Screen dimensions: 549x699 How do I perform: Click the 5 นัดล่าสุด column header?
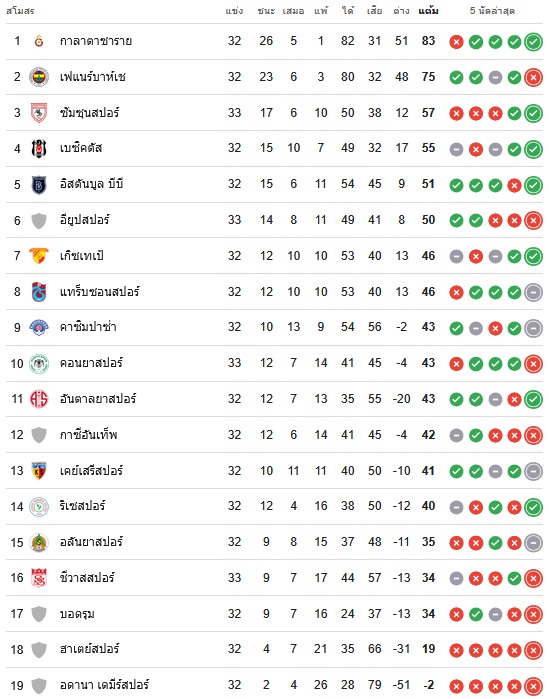click(492, 11)
